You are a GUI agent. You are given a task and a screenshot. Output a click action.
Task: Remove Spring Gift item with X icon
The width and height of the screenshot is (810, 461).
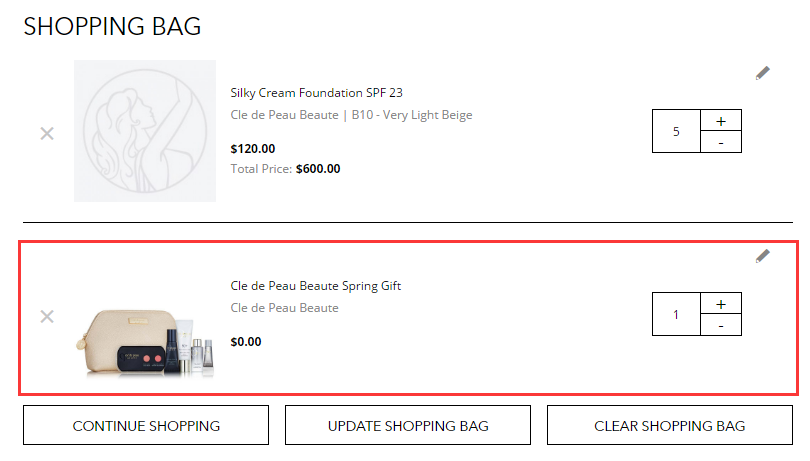point(47,316)
